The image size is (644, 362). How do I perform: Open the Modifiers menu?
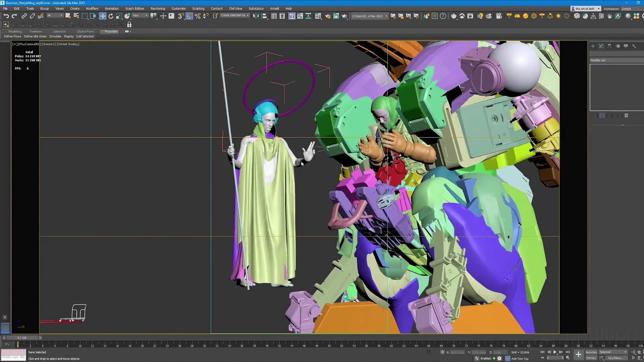(x=92, y=8)
